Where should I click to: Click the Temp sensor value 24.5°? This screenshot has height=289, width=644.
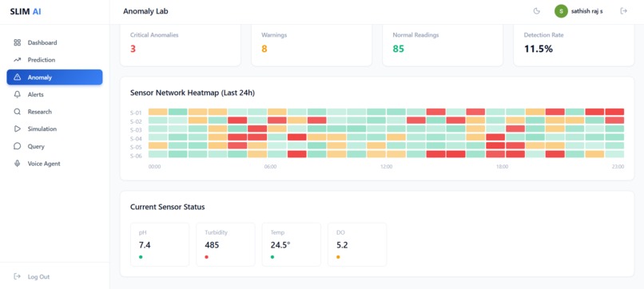click(280, 245)
